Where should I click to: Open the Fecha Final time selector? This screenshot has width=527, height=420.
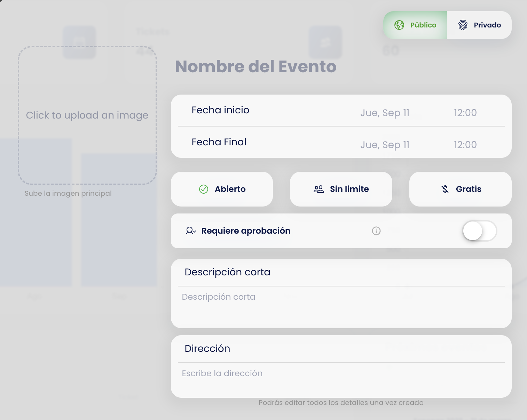point(465,145)
